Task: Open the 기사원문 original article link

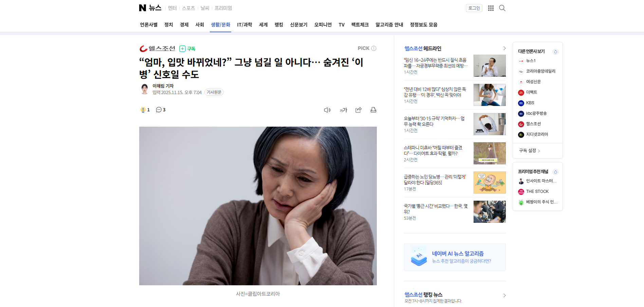Action: (214, 92)
